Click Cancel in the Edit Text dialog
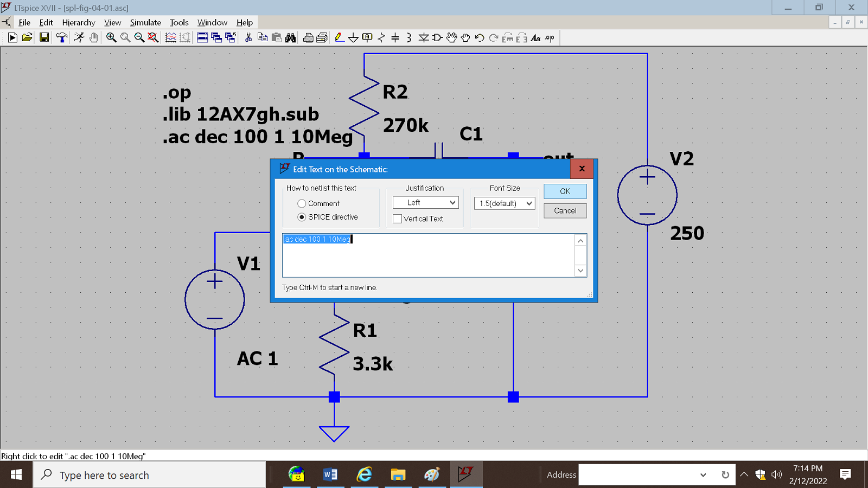 pos(565,210)
